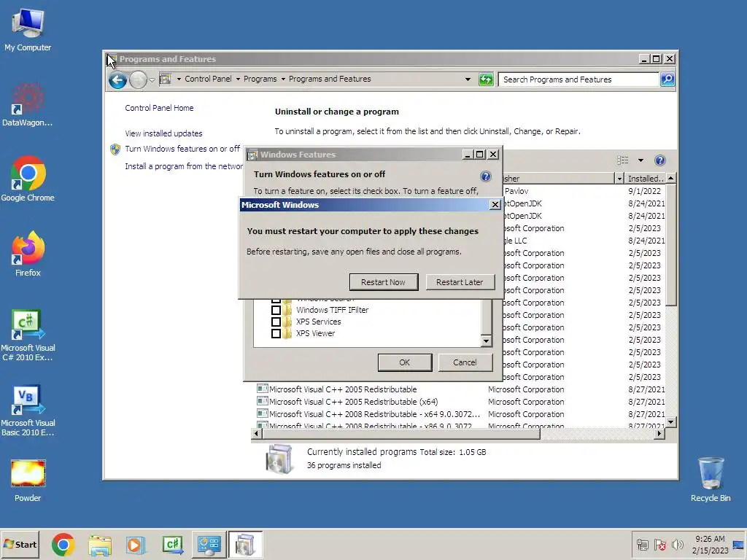Click the Back navigation arrow in Programs and Features

point(117,79)
